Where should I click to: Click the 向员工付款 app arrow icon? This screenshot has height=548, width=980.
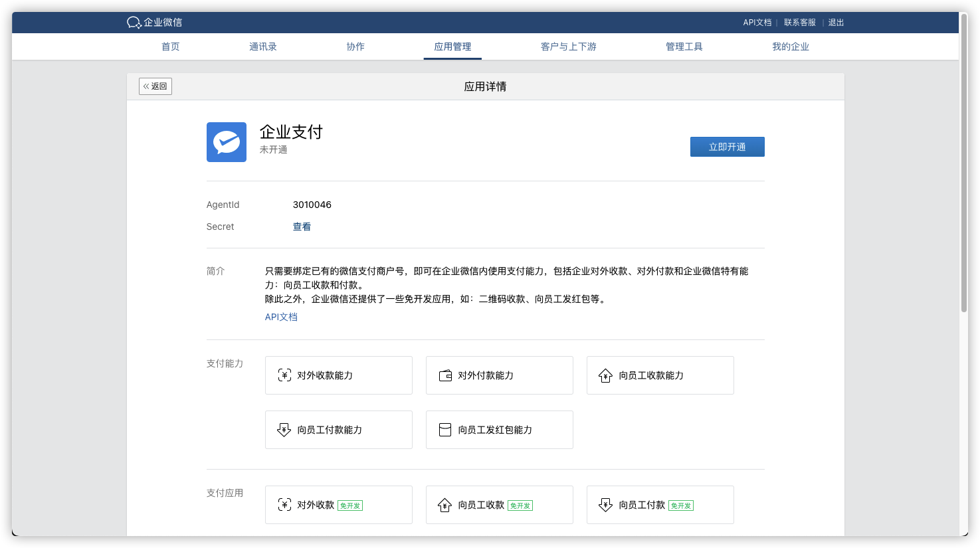pos(605,505)
